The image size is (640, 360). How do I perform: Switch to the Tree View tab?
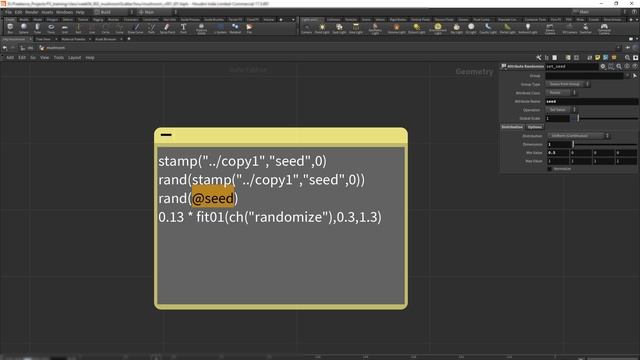[43, 39]
